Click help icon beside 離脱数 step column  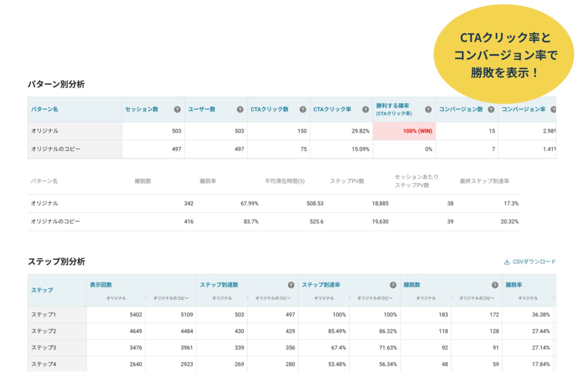(495, 285)
